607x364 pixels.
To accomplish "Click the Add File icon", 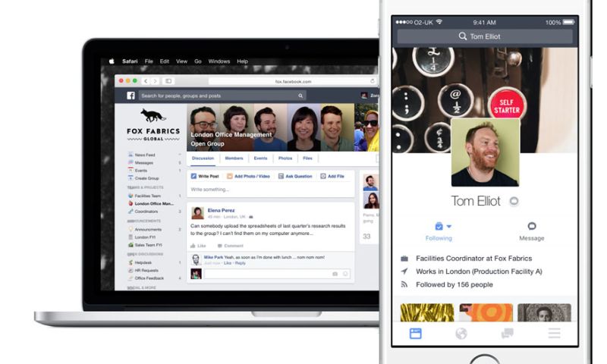I will click(323, 176).
